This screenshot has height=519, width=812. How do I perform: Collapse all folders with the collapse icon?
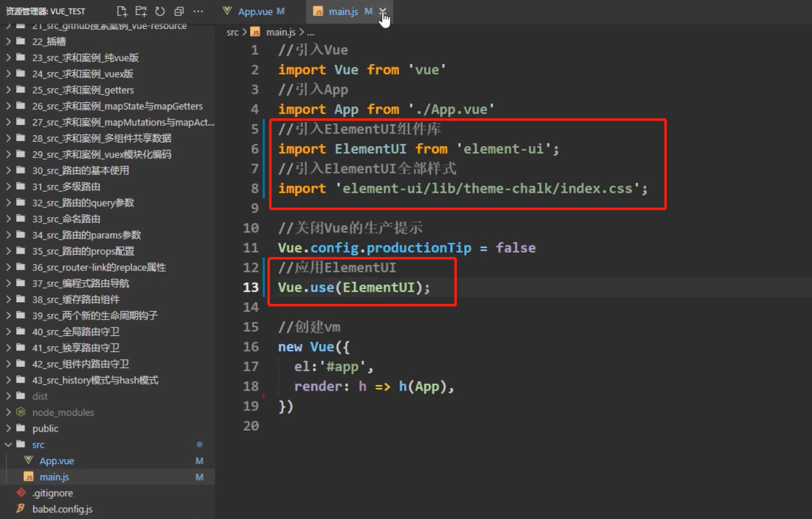[179, 11]
